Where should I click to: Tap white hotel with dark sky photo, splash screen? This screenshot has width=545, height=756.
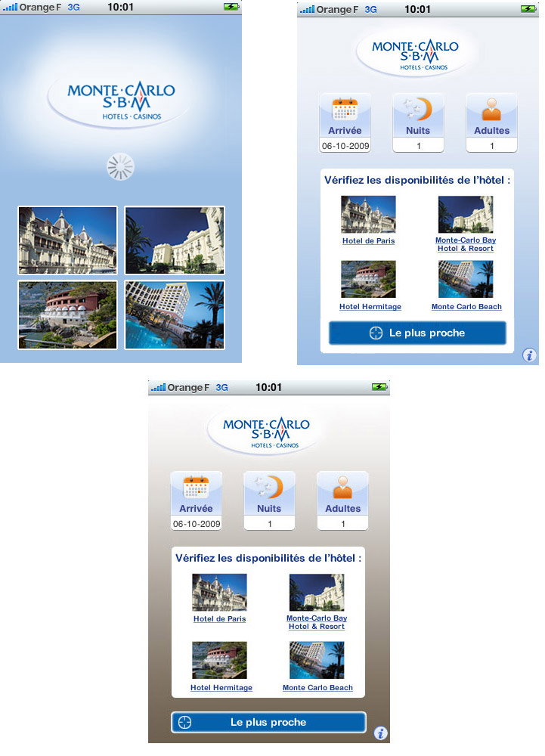point(175,240)
